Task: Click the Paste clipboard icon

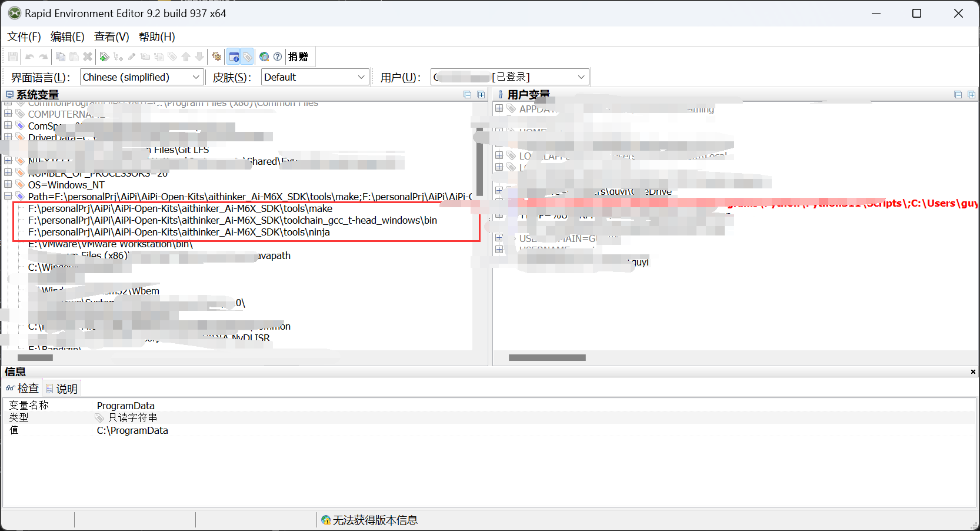Action: point(74,57)
